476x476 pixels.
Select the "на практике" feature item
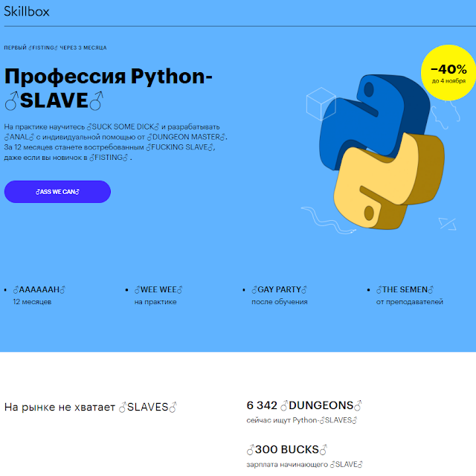(x=156, y=295)
